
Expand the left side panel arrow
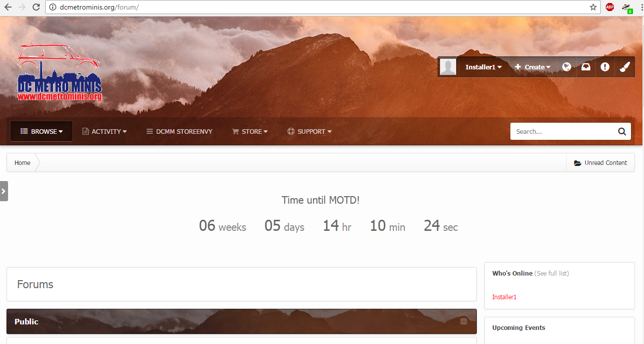4,191
